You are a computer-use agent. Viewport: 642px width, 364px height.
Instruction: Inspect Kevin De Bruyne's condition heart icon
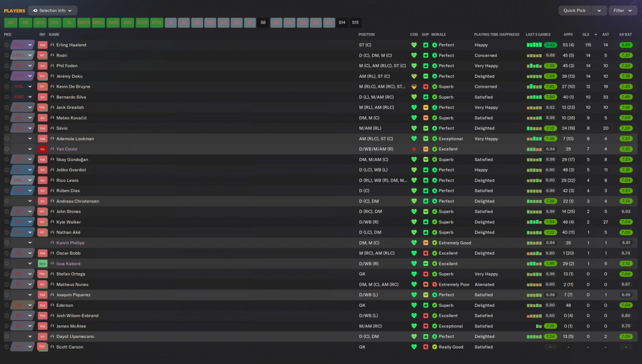[414, 87]
